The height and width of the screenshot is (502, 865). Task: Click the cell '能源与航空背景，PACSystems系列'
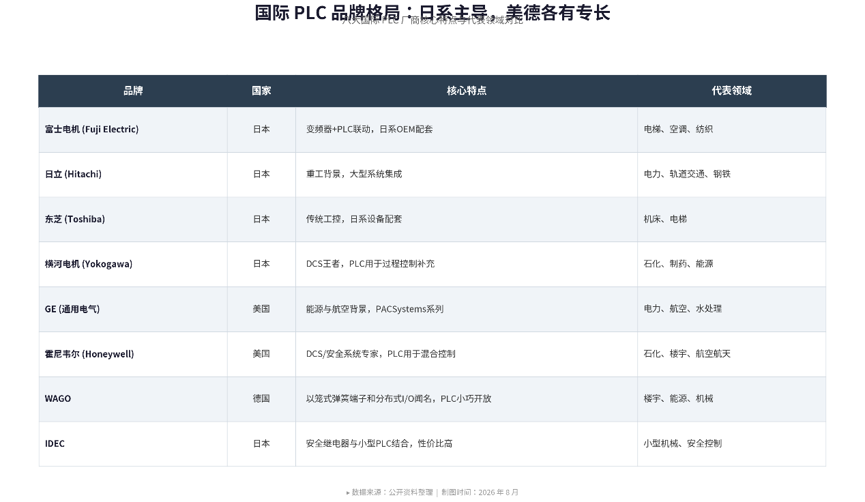[467, 309]
